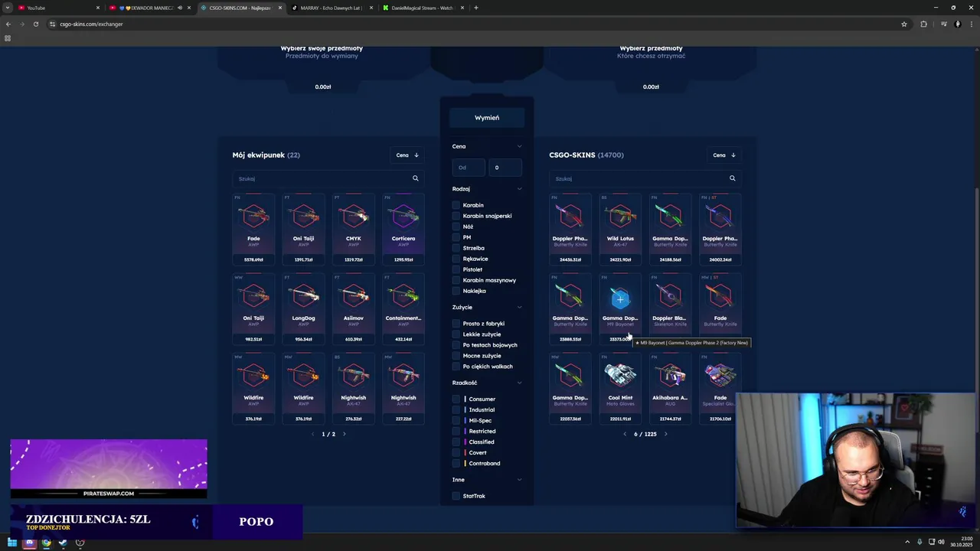
Task: Pick the Cool Mint Moto Gloves
Action: [620, 388]
